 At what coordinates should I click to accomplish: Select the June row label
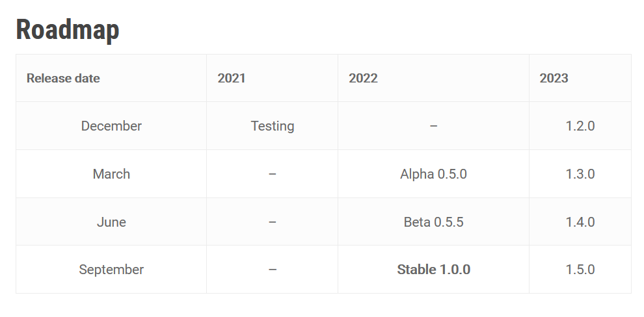(x=111, y=222)
